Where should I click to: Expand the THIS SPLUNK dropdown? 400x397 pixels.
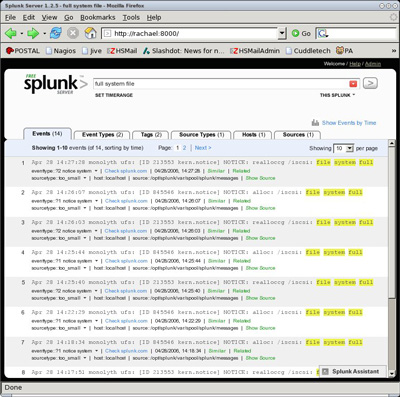coord(337,95)
